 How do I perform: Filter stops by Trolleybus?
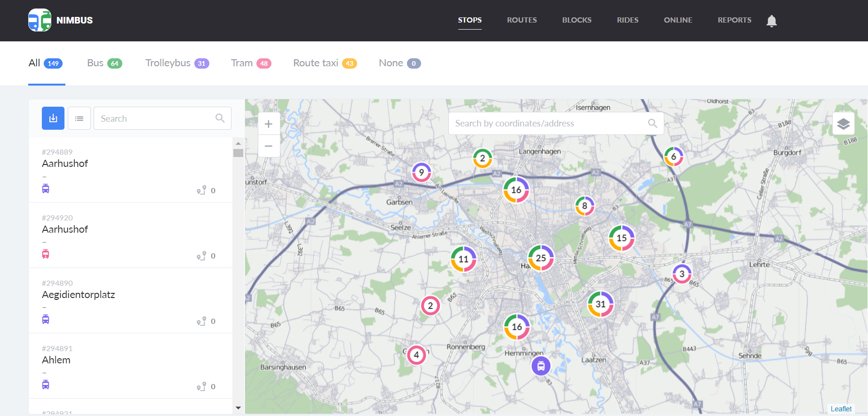click(177, 63)
